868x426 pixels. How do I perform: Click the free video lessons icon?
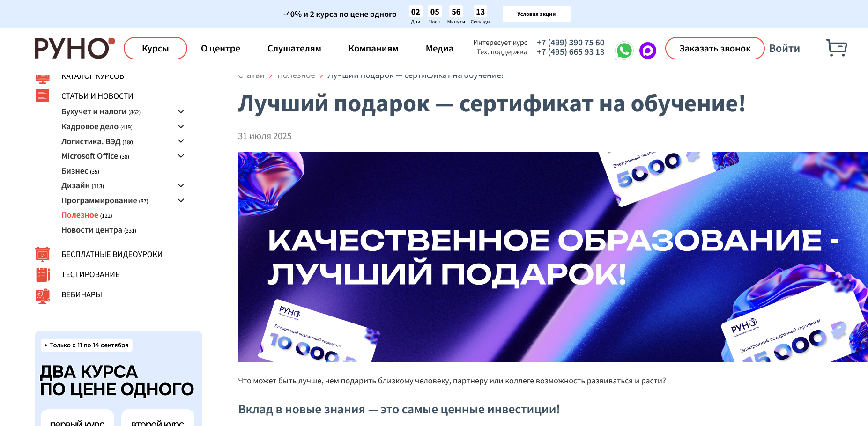click(43, 254)
